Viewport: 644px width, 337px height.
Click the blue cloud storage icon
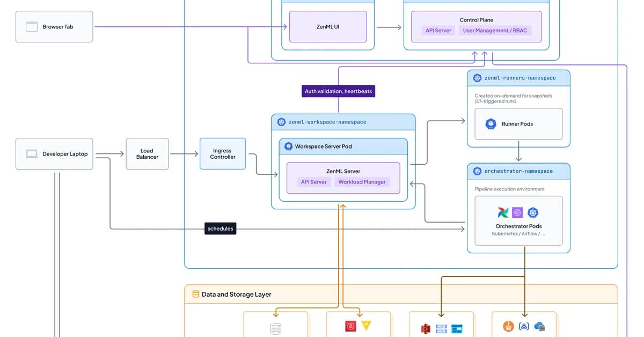tap(540, 326)
